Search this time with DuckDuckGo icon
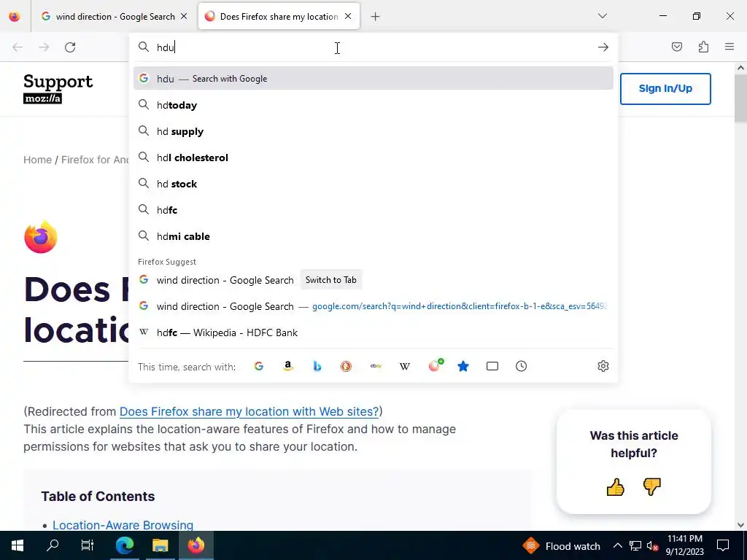Screen dimensions: 747x560 (x=346, y=366)
